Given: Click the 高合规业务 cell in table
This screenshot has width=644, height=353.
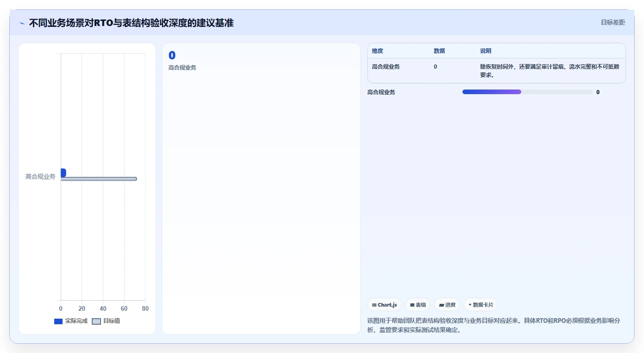Looking at the screenshot, I should point(386,67).
